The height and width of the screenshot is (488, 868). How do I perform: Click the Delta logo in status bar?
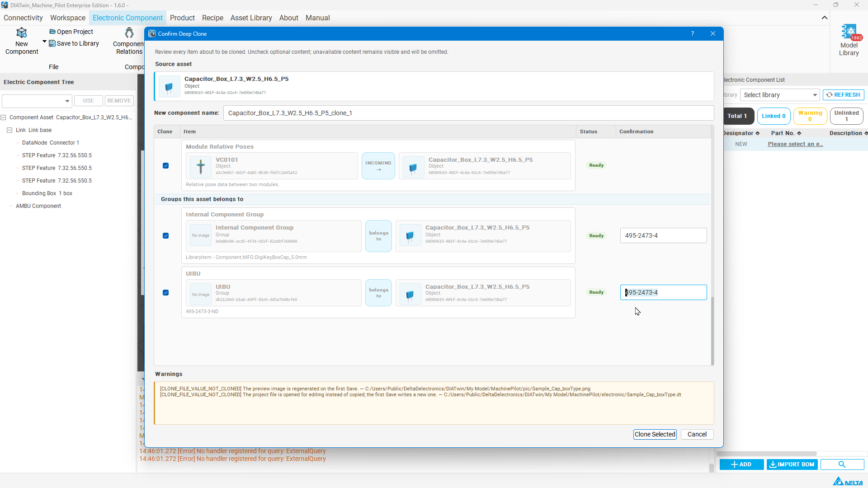(x=848, y=482)
